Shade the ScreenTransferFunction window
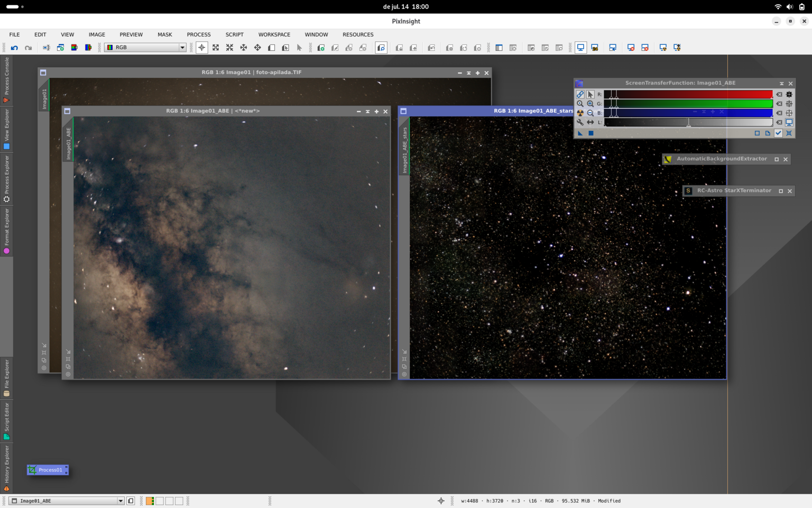The width and height of the screenshot is (812, 508). click(781, 84)
